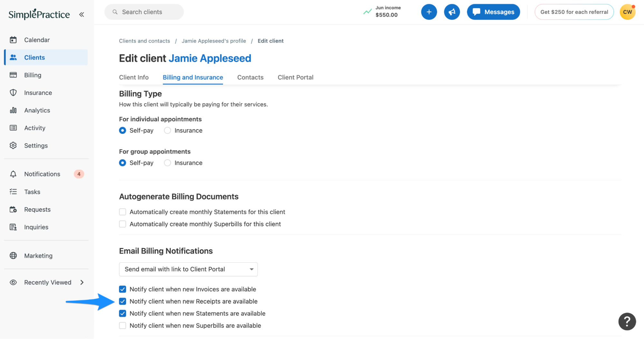Click the SimplePractice logo
Image resolution: width=644 pixels, height=339 pixels.
point(39,14)
